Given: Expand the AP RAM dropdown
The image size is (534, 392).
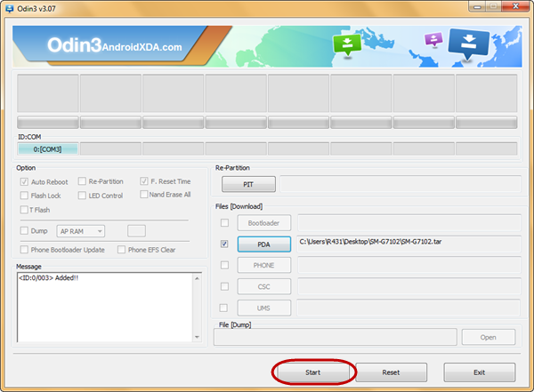Looking at the screenshot, I should 81,231.
